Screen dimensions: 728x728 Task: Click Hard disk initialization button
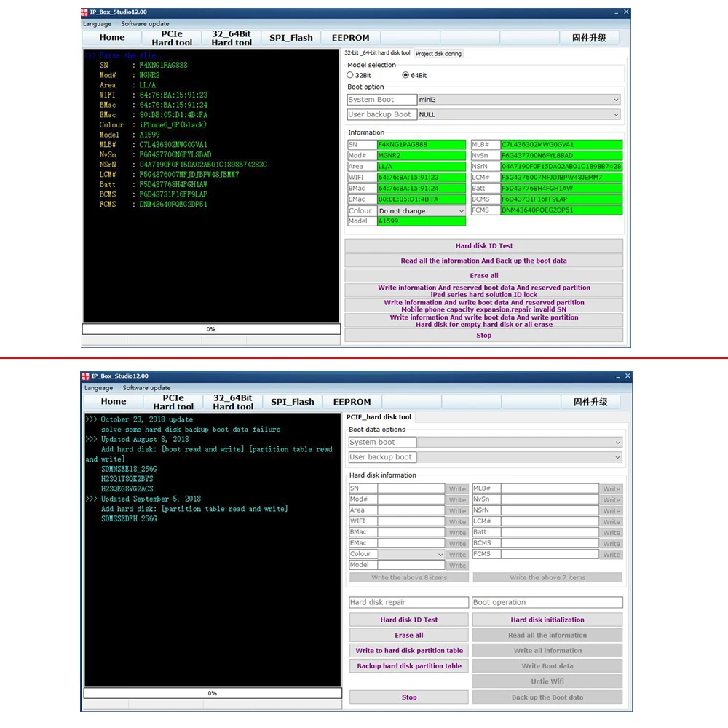coord(547,620)
